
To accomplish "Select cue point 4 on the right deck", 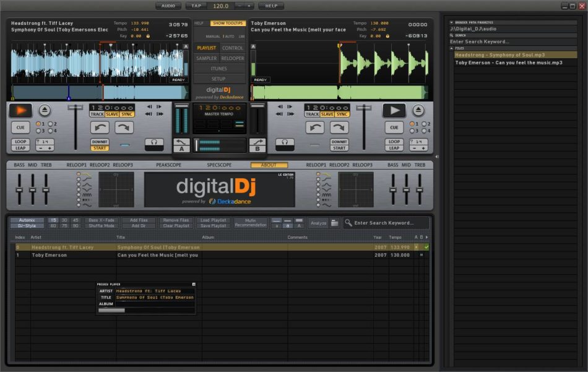I will (x=424, y=131).
